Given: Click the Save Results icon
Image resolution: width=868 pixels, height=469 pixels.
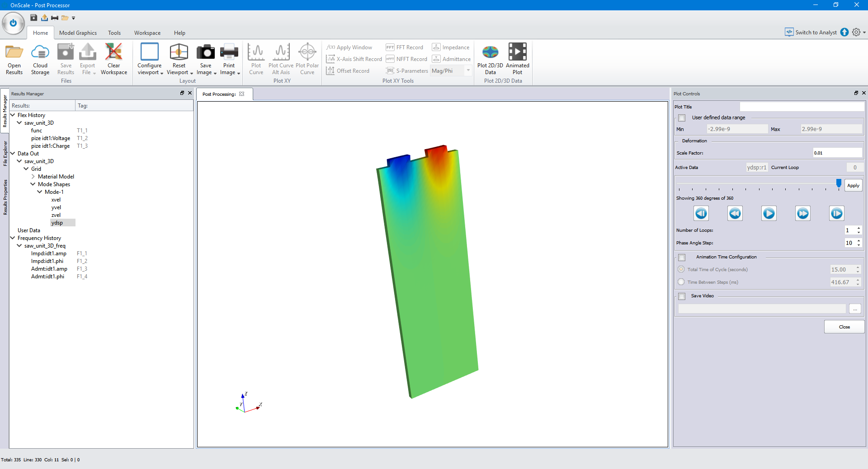Looking at the screenshot, I should tap(66, 59).
